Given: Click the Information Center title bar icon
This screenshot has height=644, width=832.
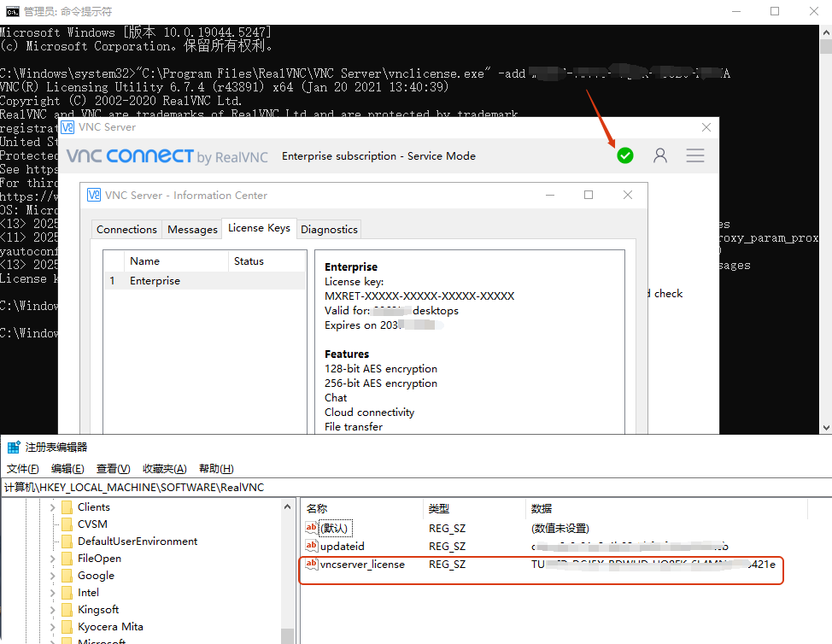Looking at the screenshot, I should tap(94, 196).
